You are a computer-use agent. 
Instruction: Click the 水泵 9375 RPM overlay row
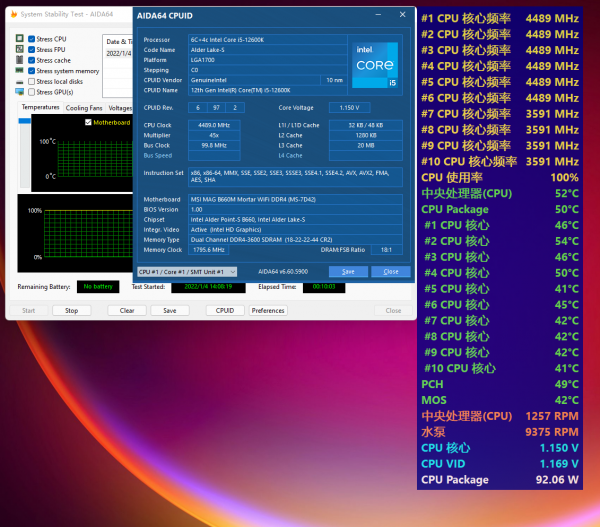point(500,432)
